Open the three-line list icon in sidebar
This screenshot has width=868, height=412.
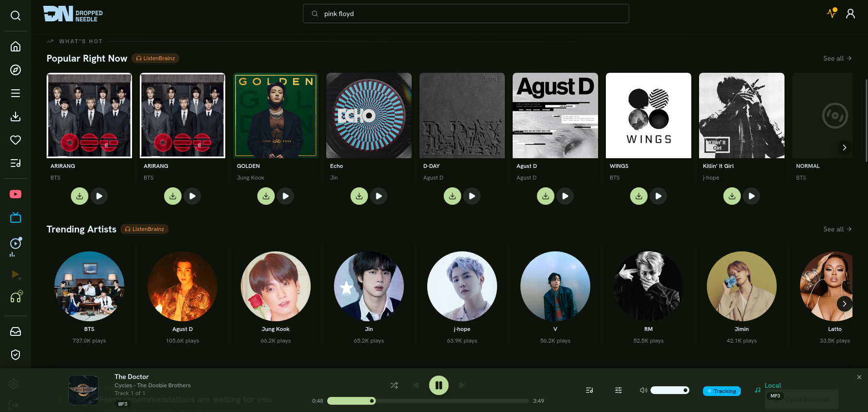click(x=16, y=93)
